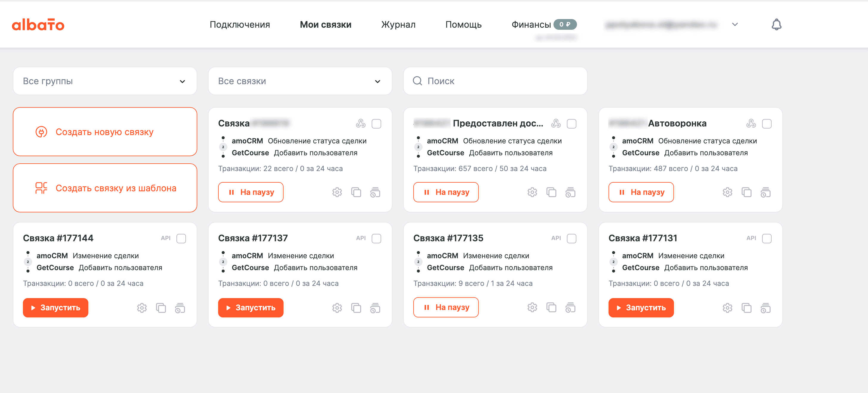Click Создать связку из шаблона
This screenshot has height=393, width=868.
tap(105, 188)
